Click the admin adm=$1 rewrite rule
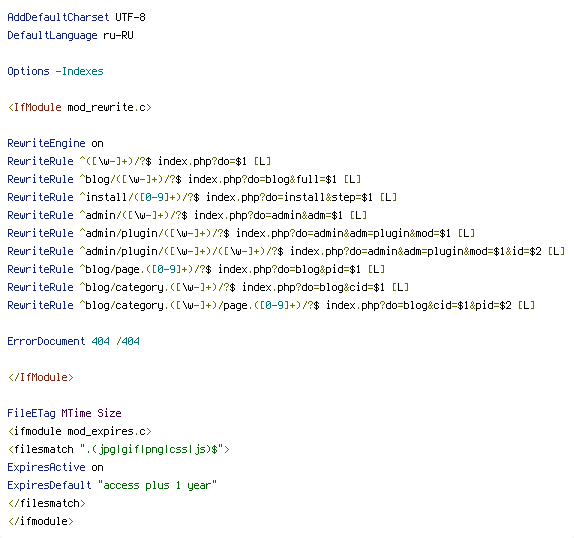The image size is (574, 538). tap(187, 215)
